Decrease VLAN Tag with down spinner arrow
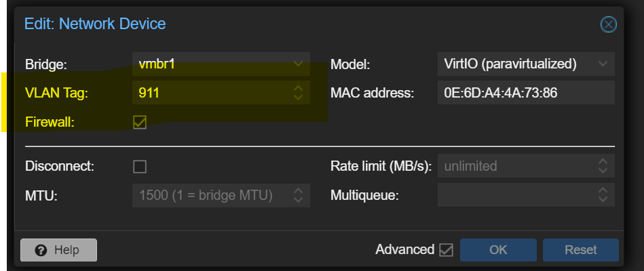This screenshot has width=644, height=271. coord(298,97)
